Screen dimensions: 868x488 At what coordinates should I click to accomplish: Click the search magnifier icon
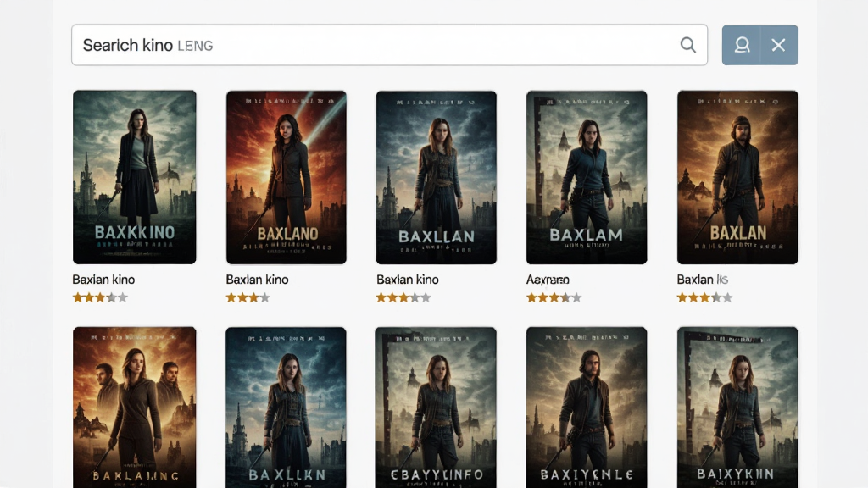[687, 45]
